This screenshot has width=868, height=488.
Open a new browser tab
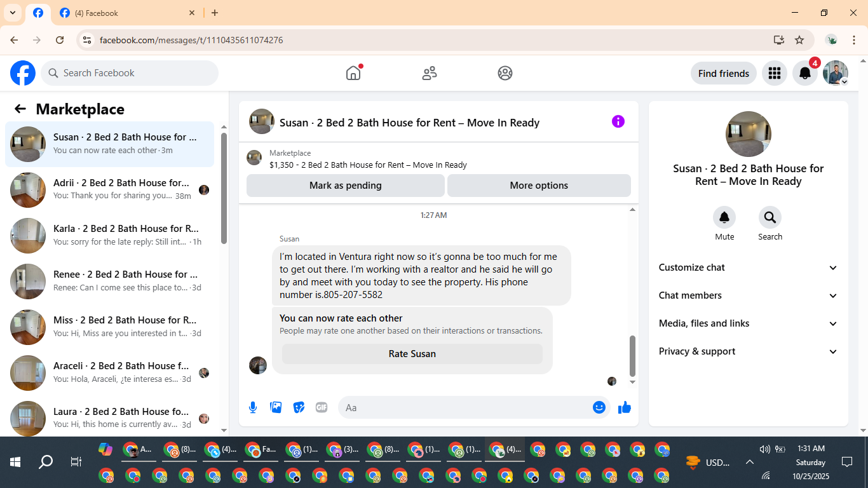[215, 13]
